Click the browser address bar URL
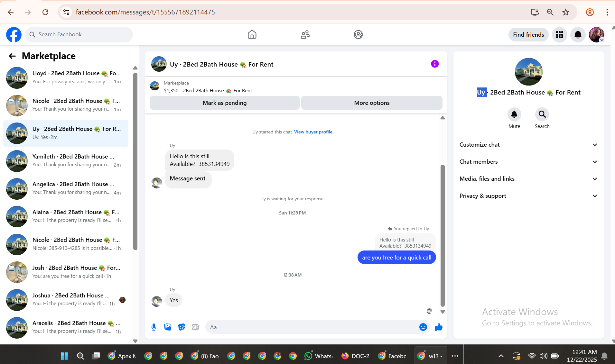The image size is (615, 364). pyautogui.click(x=145, y=12)
